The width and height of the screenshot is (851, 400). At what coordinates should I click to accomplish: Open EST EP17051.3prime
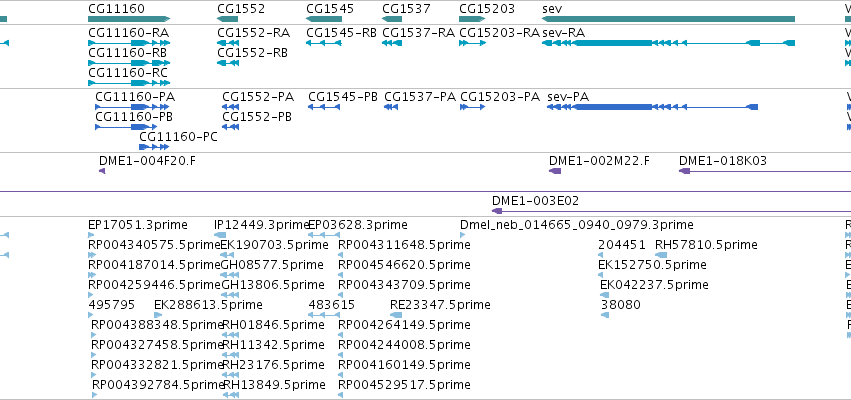[91, 235]
